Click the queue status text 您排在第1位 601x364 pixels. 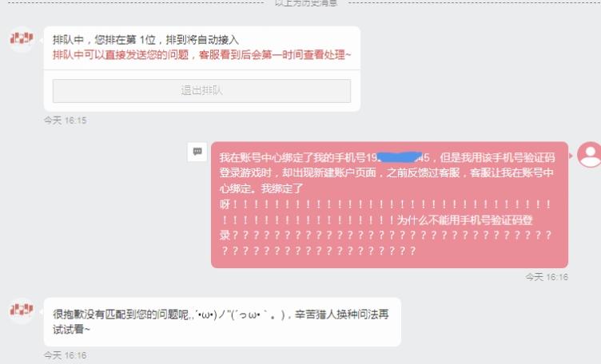point(125,40)
